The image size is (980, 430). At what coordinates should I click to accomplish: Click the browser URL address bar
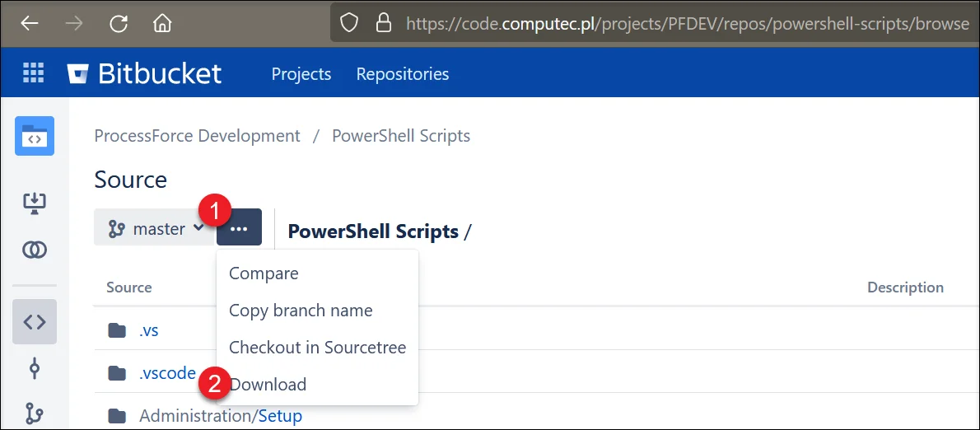pos(659,23)
